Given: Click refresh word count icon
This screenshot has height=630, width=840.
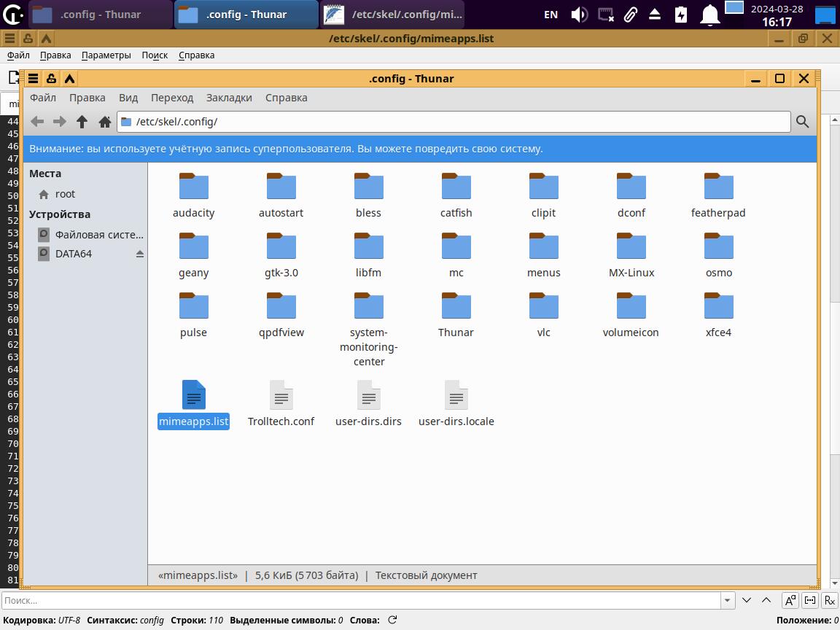Looking at the screenshot, I should pyautogui.click(x=392, y=620).
